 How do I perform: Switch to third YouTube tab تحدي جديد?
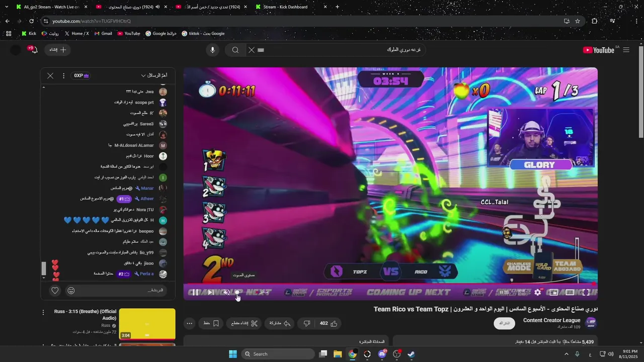(210, 7)
